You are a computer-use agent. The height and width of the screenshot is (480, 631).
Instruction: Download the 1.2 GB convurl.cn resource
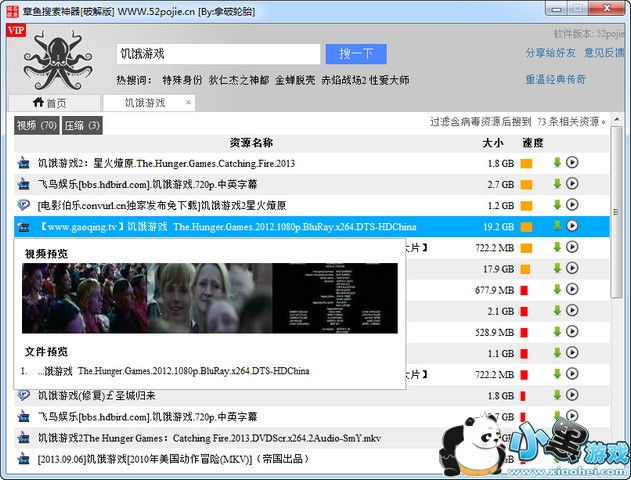(557, 205)
